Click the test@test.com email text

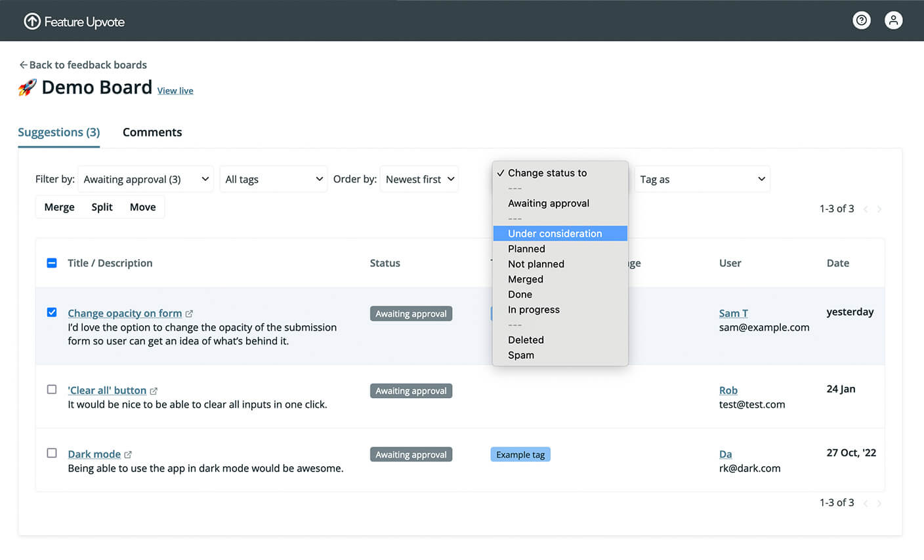point(752,405)
